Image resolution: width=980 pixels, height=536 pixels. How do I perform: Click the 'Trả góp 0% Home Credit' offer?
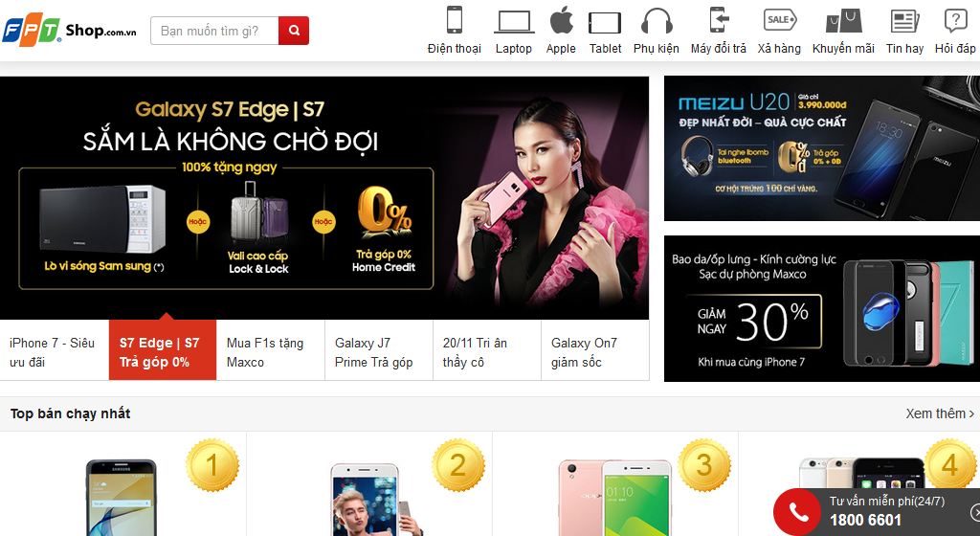pyautogui.click(x=384, y=230)
